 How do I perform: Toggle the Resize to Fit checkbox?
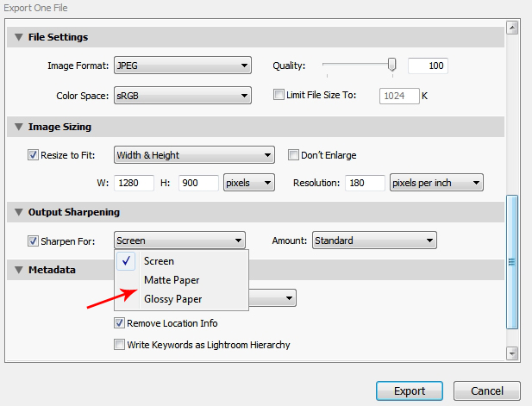34,156
